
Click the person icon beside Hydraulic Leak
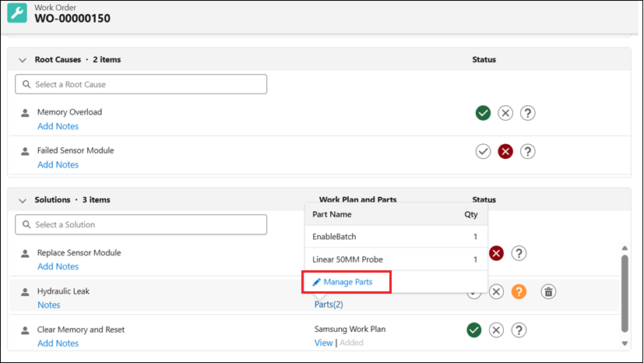click(25, 292)
